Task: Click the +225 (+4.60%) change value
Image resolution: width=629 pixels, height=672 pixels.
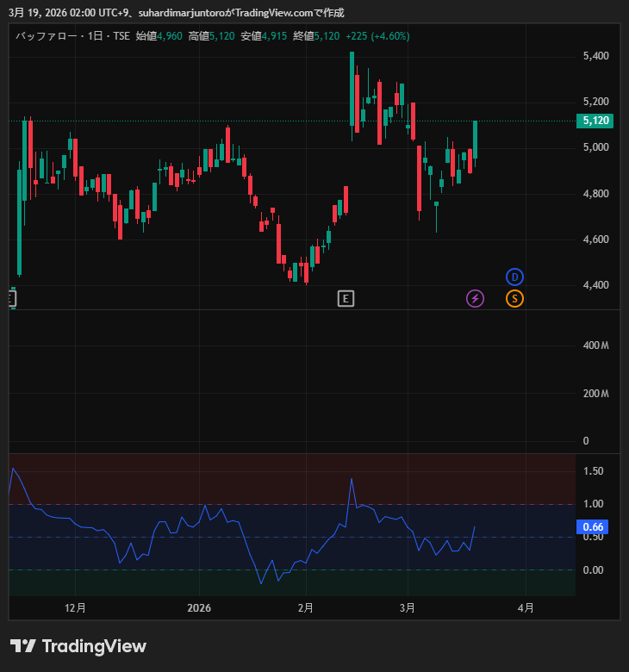Action: click(x=377, y=36)
